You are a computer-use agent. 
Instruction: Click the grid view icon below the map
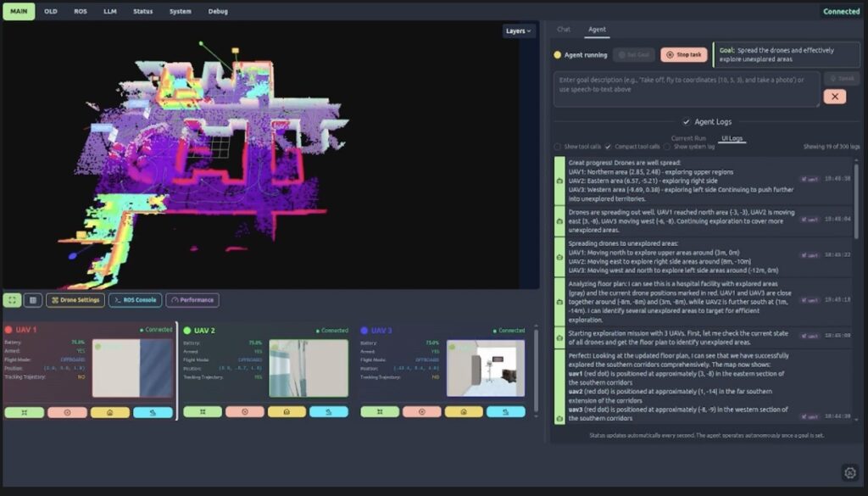point(33,300)
